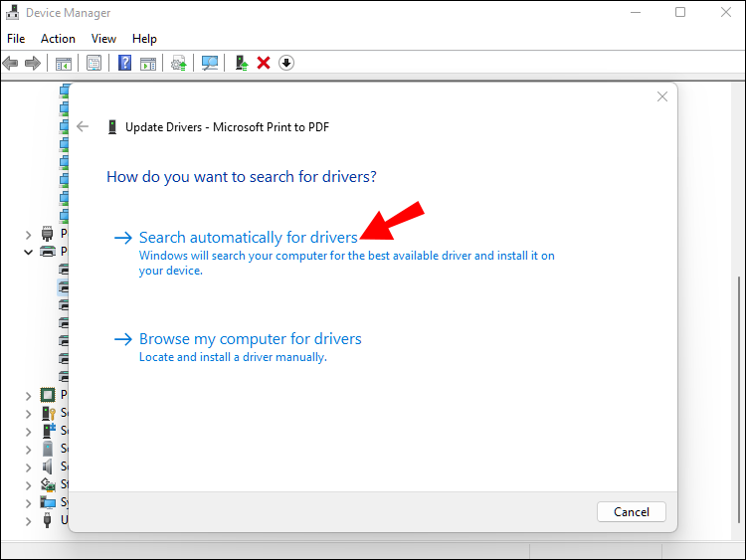Select the Software components puzzle icon
The image size is (746, 560).
coord(49,431)
